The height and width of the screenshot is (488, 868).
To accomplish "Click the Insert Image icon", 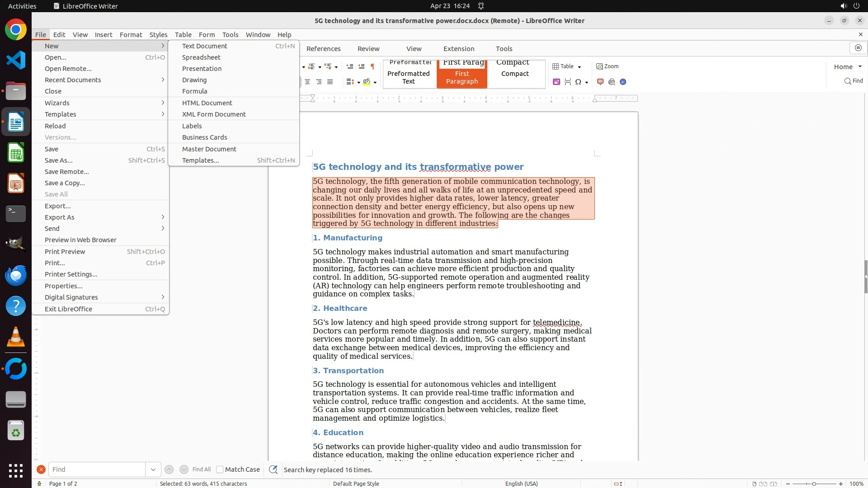I will tap(557, 82).
